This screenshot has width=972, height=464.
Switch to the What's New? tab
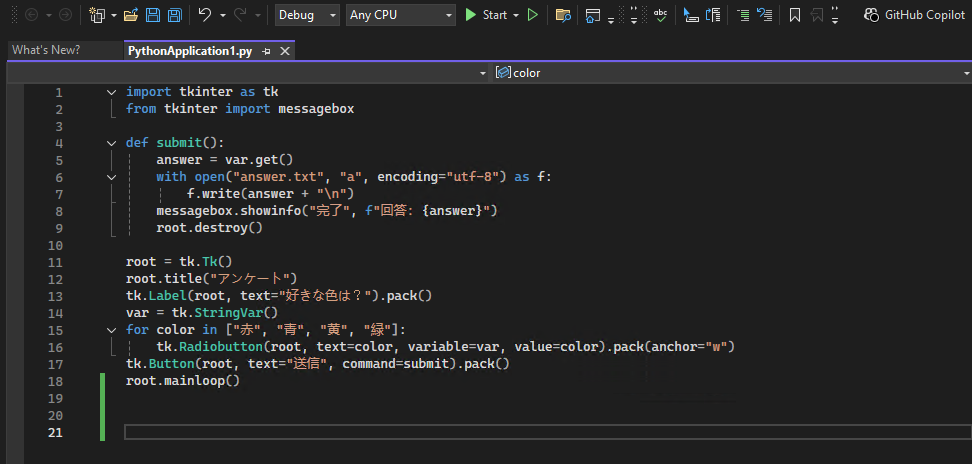click(x=46, y=50)
